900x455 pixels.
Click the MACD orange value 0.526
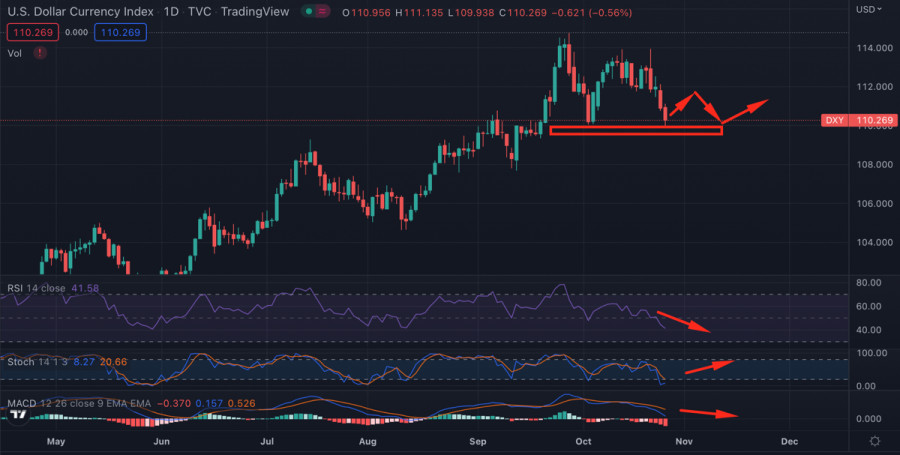point(242,404)
